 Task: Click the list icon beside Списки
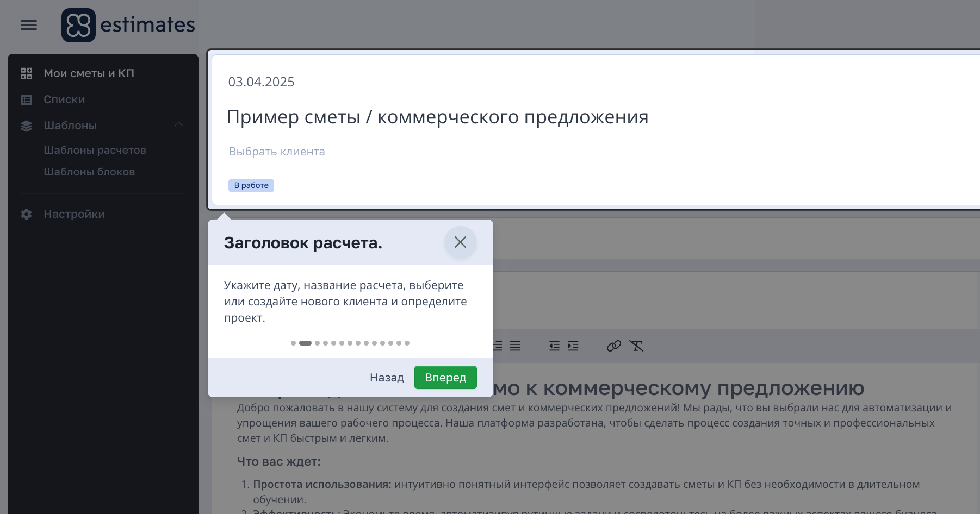click(26, 99)
